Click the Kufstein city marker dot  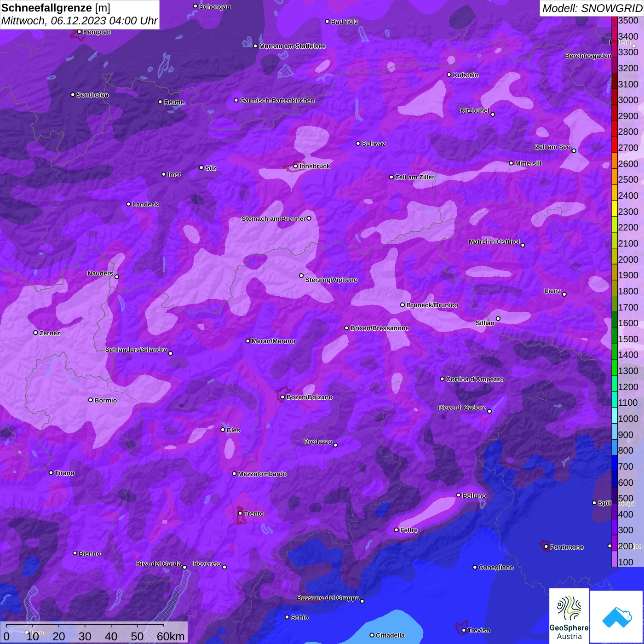pos(449,75)
